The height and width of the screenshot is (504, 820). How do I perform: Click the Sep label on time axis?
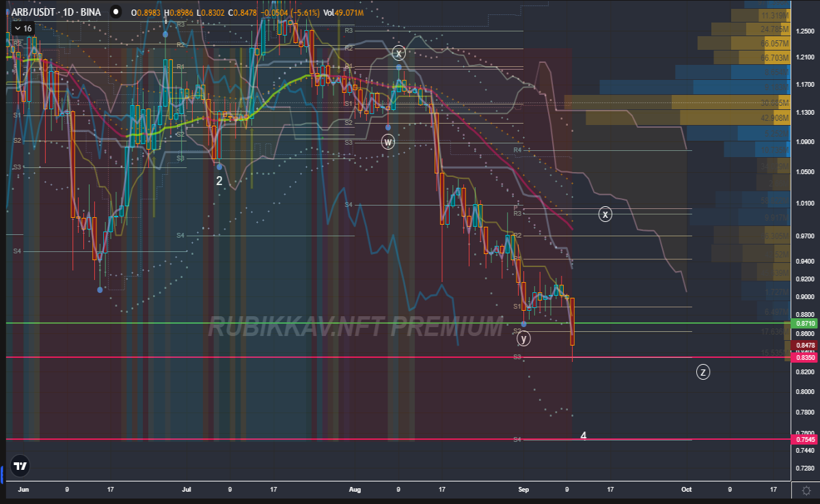pyautogui.click(x=524, y=490)
